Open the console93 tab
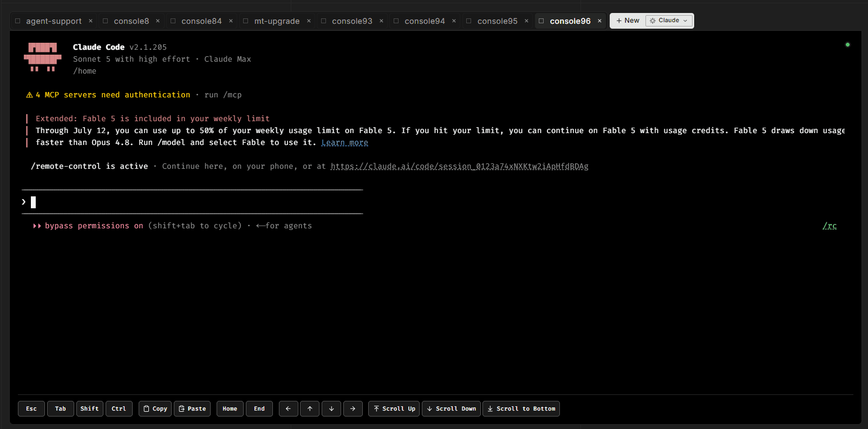 point(352,21)
